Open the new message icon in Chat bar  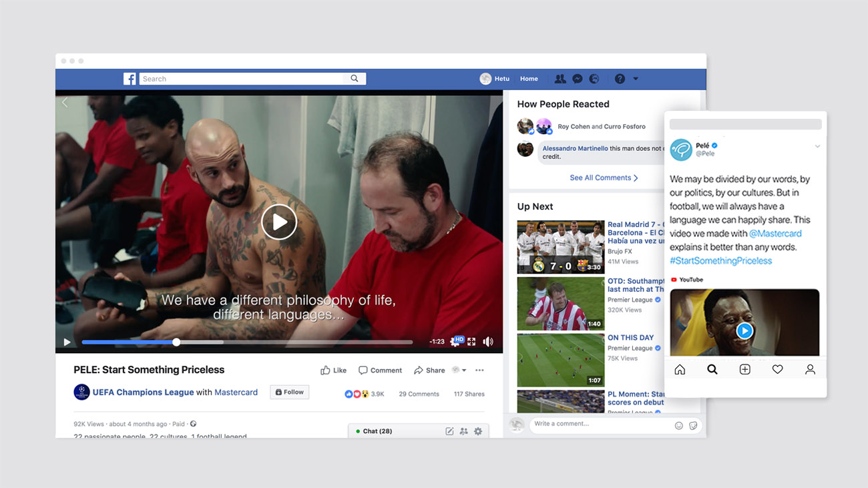coord(449,431)
